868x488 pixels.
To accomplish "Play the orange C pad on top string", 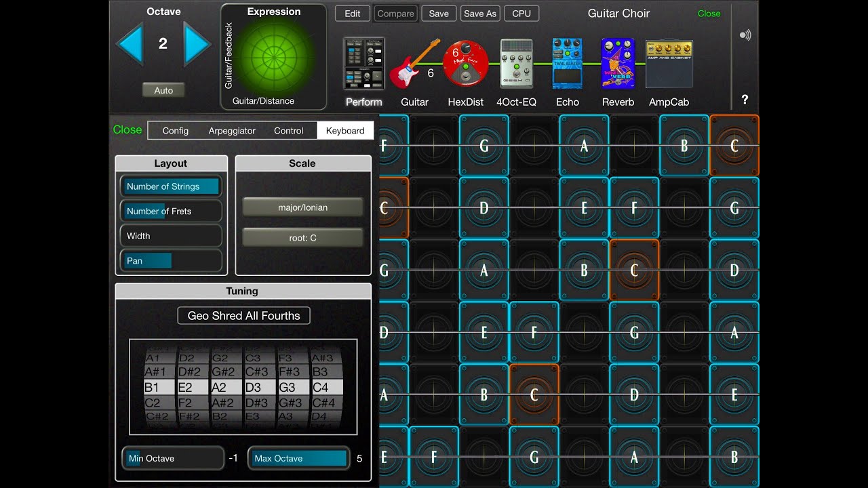I will coord(734,145).
